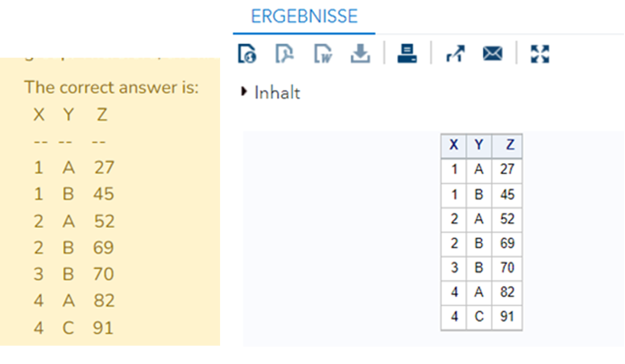Viewport: 625px width, 364px height.
Task: Download results as HTML file icon
Action: tap(247, 54)
